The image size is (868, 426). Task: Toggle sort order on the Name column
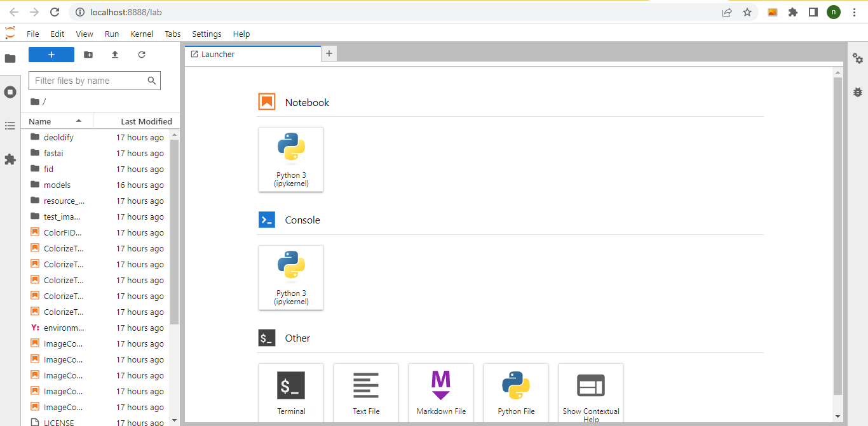(x=40, y=121)
